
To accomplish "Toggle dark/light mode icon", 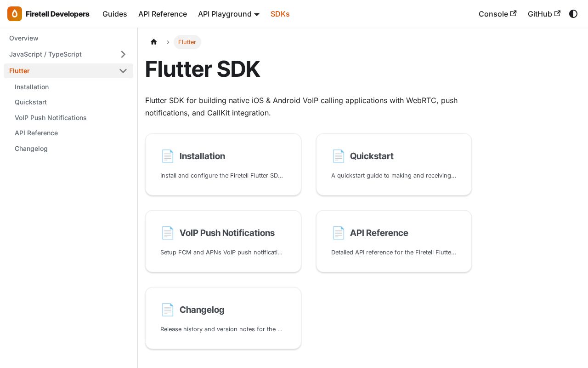I will [573, 14].
